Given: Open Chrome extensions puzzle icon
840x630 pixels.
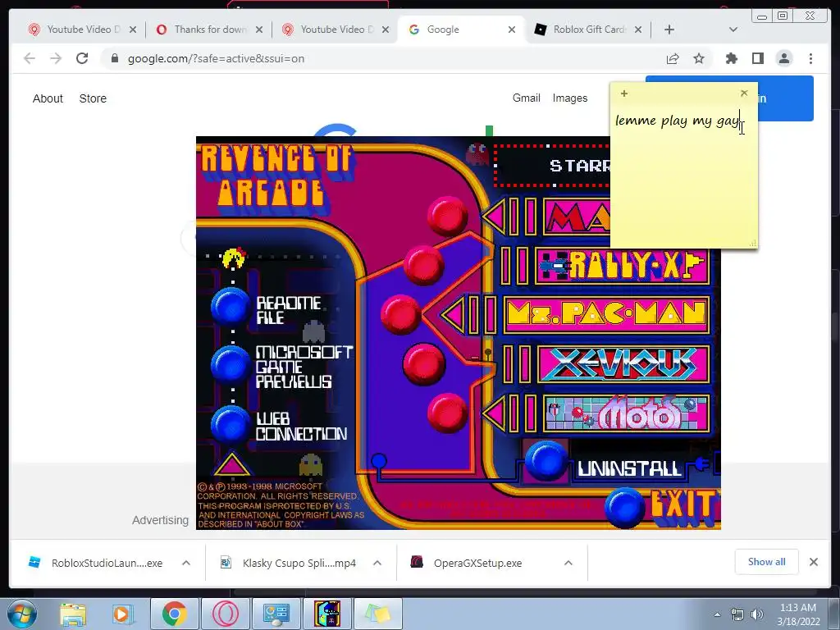Looking at the screenshot, I should coord(731,58).
